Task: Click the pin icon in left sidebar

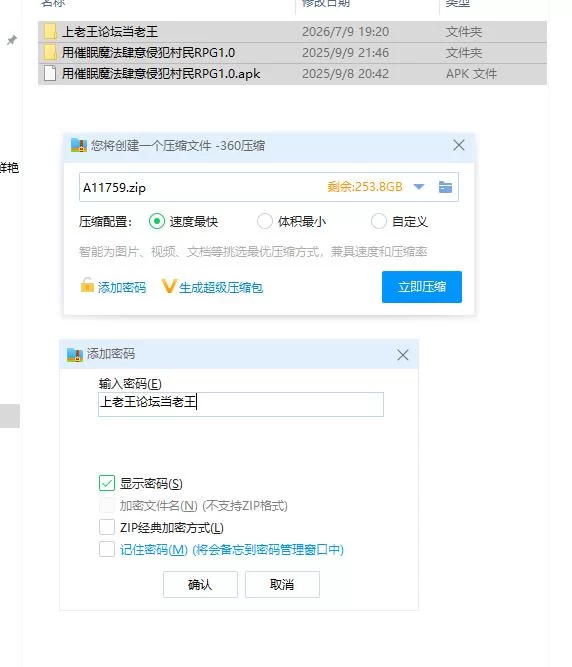Action: click(12, 40)
